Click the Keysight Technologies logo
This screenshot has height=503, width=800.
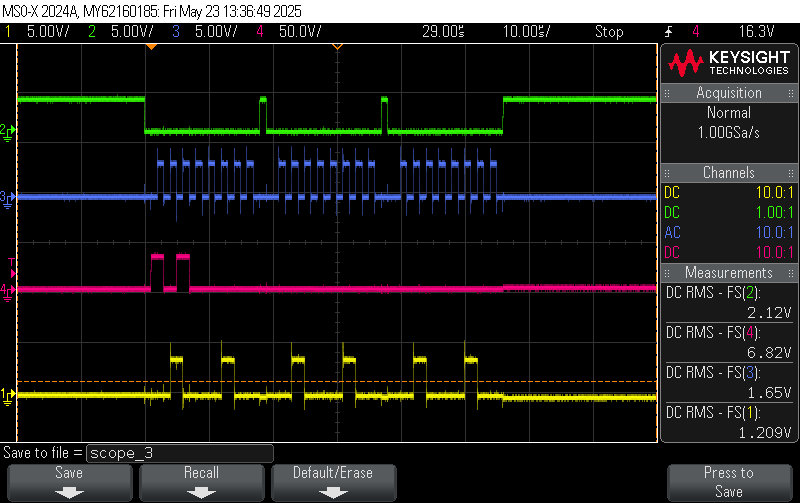[x=729, y=63]
